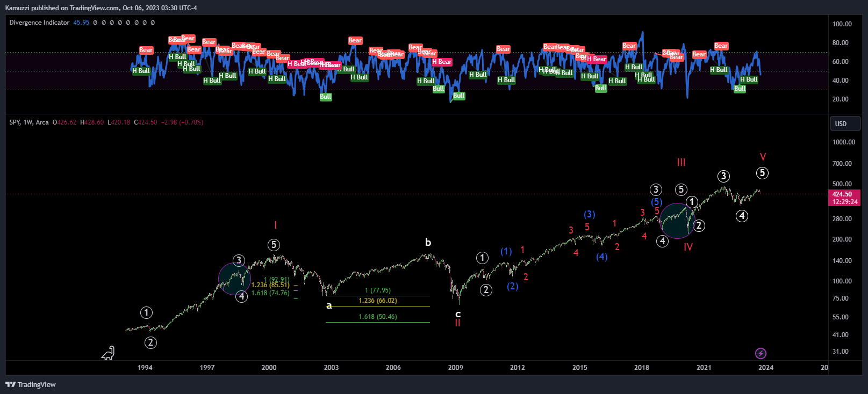The image size is (868, 394).
Task: Select the red wave IV label
Action: tap(688, 247)
